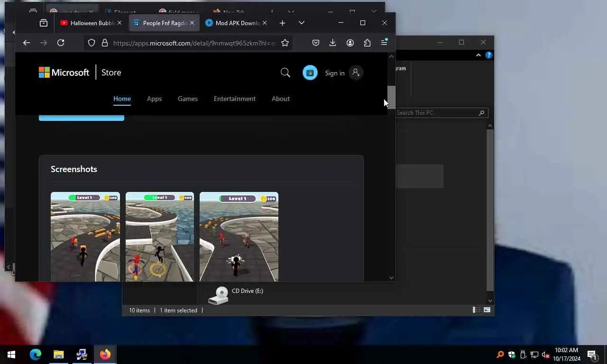
Task: Reload the current page
Action: click(61, 43)
